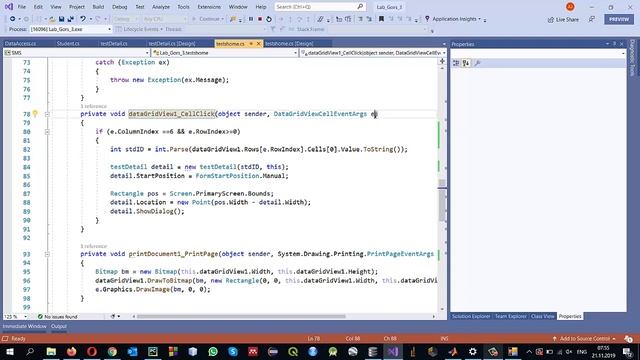The image size is (640, 360).
Task: Open the Edit menu
Action: 38,7
